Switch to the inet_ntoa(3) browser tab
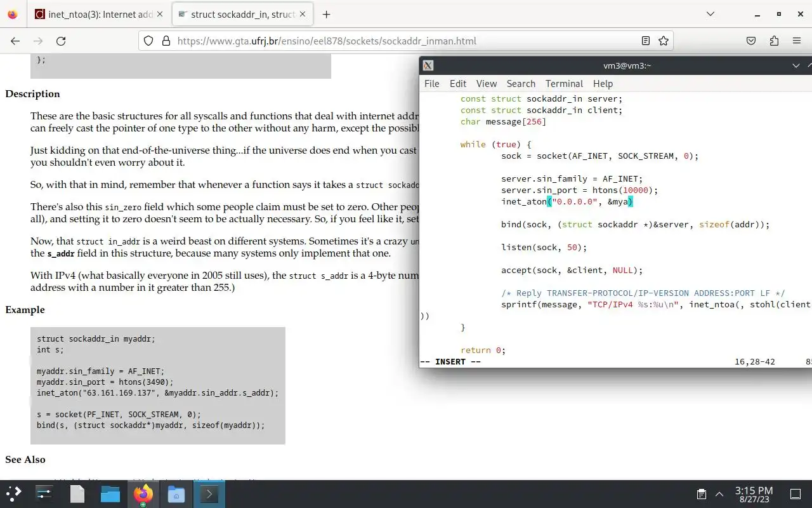This screenshot has width=812, height=508. click(99, 14)
